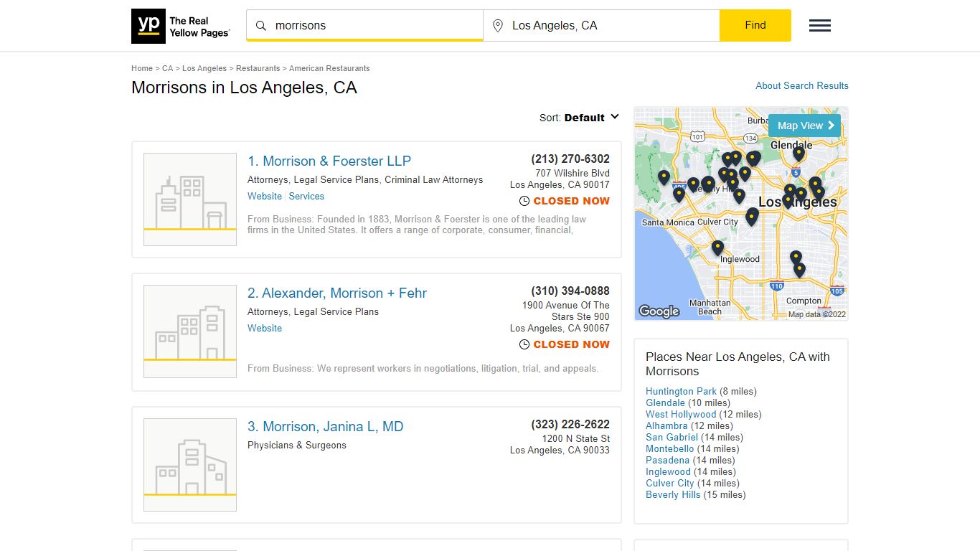This screenshot has width=980, height=551.
Task: Open Inglewood nearby place link
Action: pyautogui.click(x=668, y=472)
